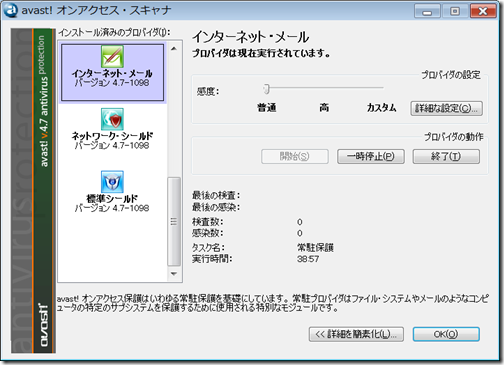Image resolution: width=504 pixels, height=365 pixels.
Task: Click the 感度 sensitivity slider thumb
Action: click(x=266, y=89)
